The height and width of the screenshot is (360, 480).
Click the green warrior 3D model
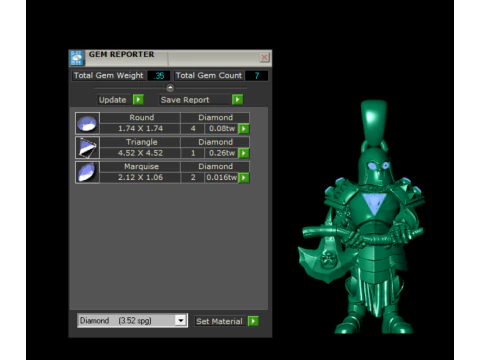tap(362, 217)
